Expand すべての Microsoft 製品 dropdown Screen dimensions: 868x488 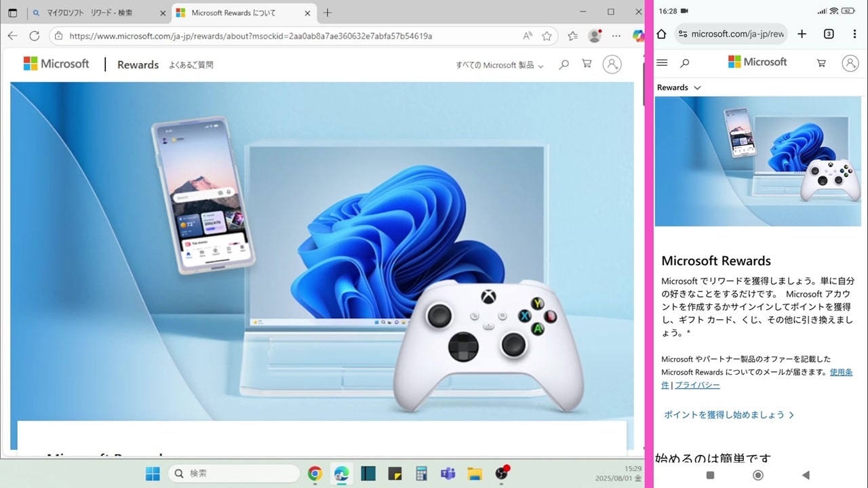[x=500, y=65]
